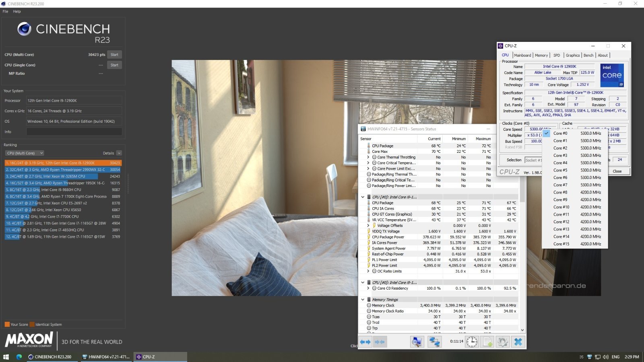The width and height of the screenshot is (644, 362).
Task: Click Memory Clock sensor circle icon
Action: [x=369, y=305]
